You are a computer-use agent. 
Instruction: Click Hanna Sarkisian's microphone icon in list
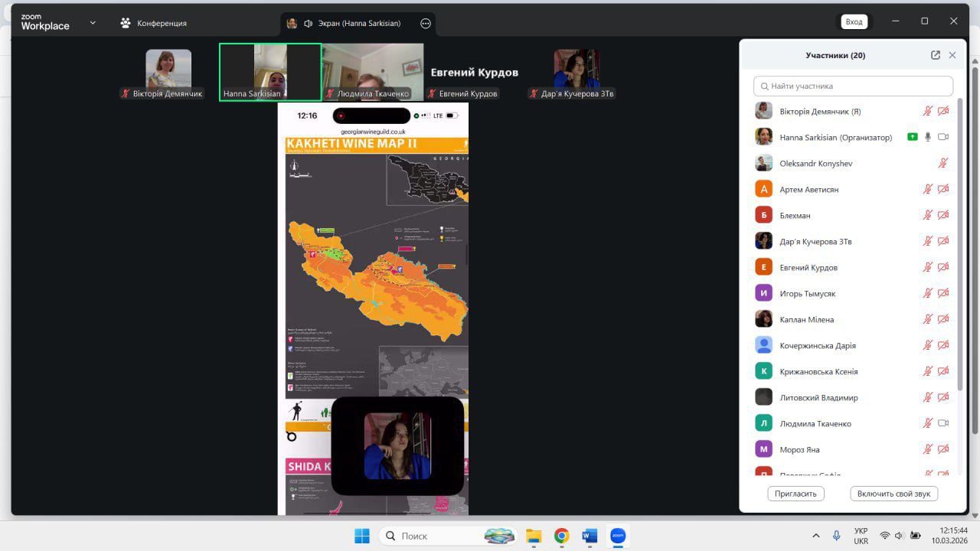click(928, 137)
